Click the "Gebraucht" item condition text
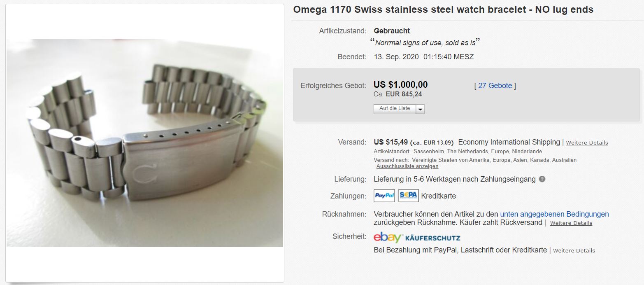The height and width of the screenshot is (285, 644). [392, 31]
